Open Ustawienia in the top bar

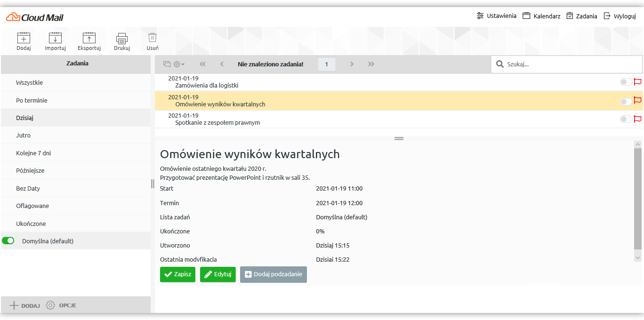pos(496,16)
